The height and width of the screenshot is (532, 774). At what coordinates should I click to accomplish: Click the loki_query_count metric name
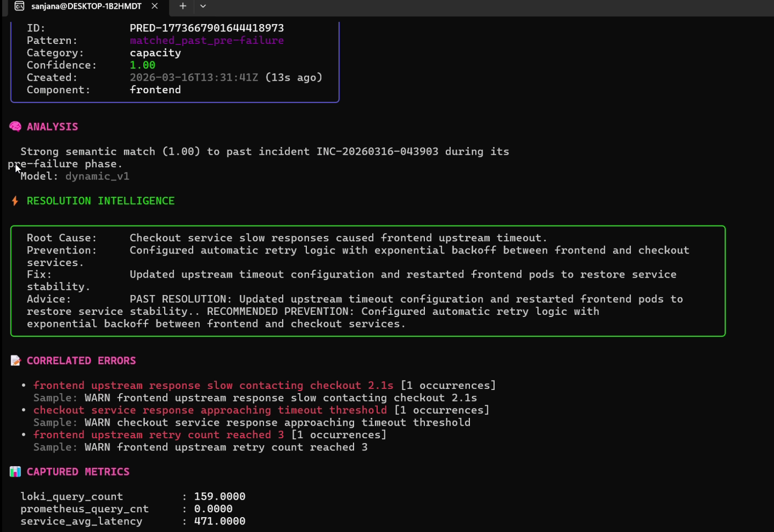[71, 496]
